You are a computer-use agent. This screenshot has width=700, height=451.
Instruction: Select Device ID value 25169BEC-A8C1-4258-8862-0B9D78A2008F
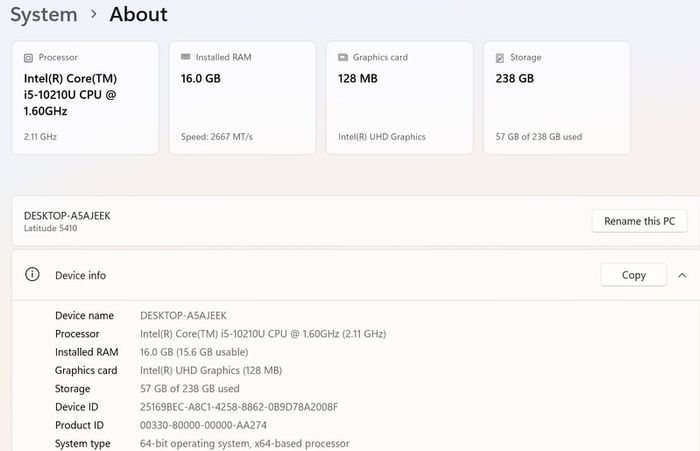[238, 407]
